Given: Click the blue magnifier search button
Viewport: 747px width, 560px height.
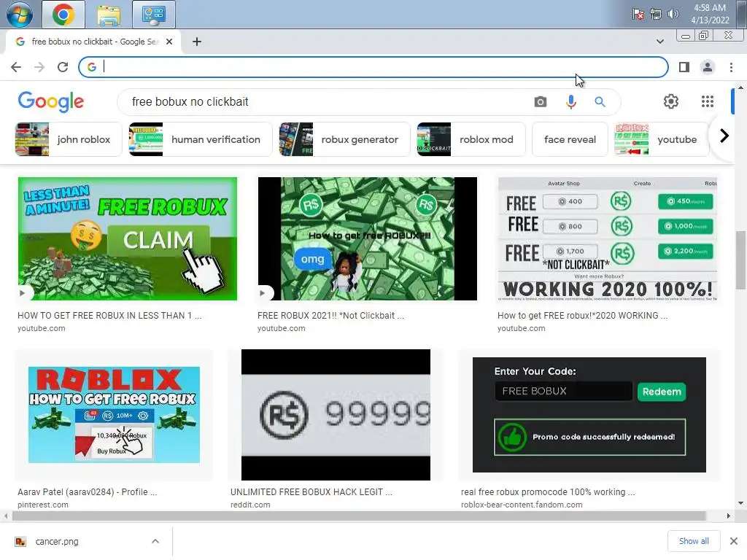Looking at the screenshot, I should pyautogui.click(x=600, y=101).
